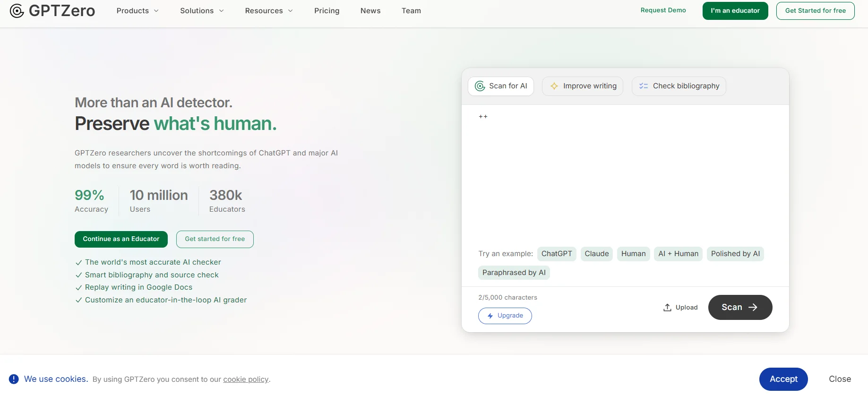Click Get started for free below stats
868x396 pixels.
click(215, 239)
